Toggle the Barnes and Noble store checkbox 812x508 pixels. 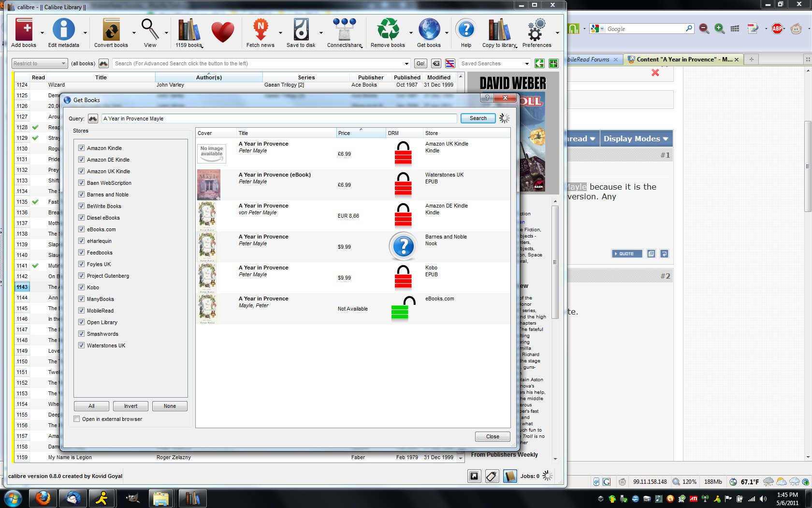coord(81,194)
